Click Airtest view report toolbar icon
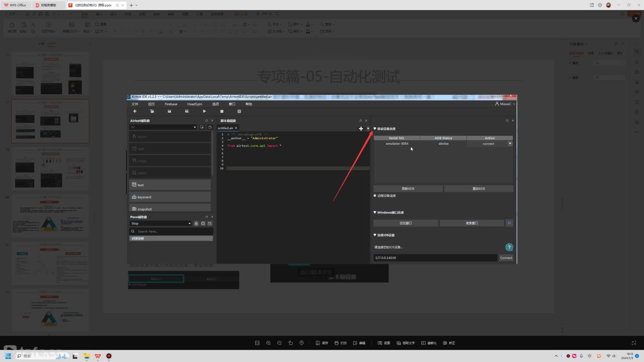 [239, 111]
